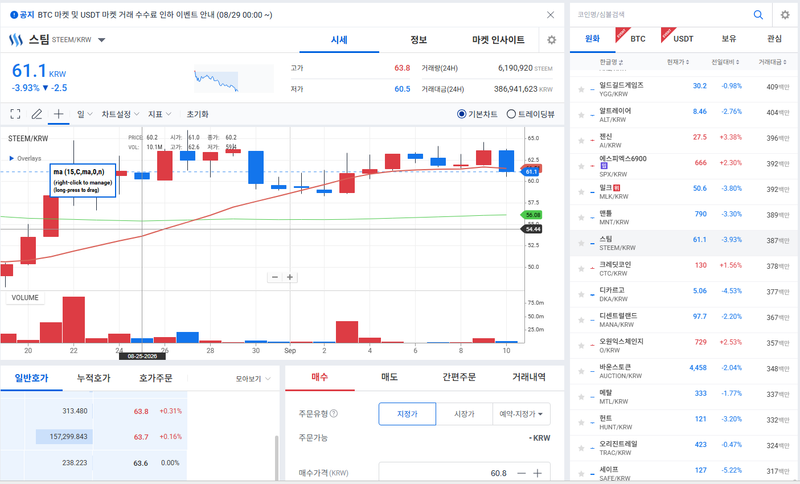Zoom out the chart with minus button
Image resolution: width=800 pixels, height=484 pixels.
coord(275,277)
